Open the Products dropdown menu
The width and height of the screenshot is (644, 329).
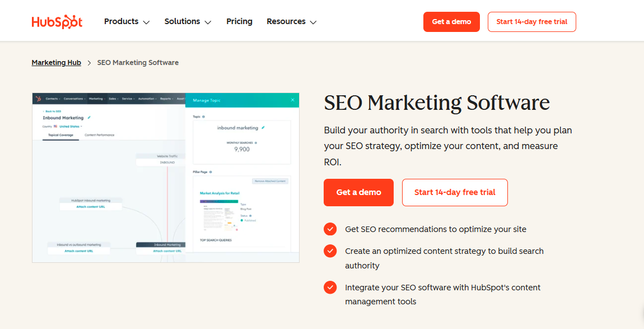pos(127,21)
